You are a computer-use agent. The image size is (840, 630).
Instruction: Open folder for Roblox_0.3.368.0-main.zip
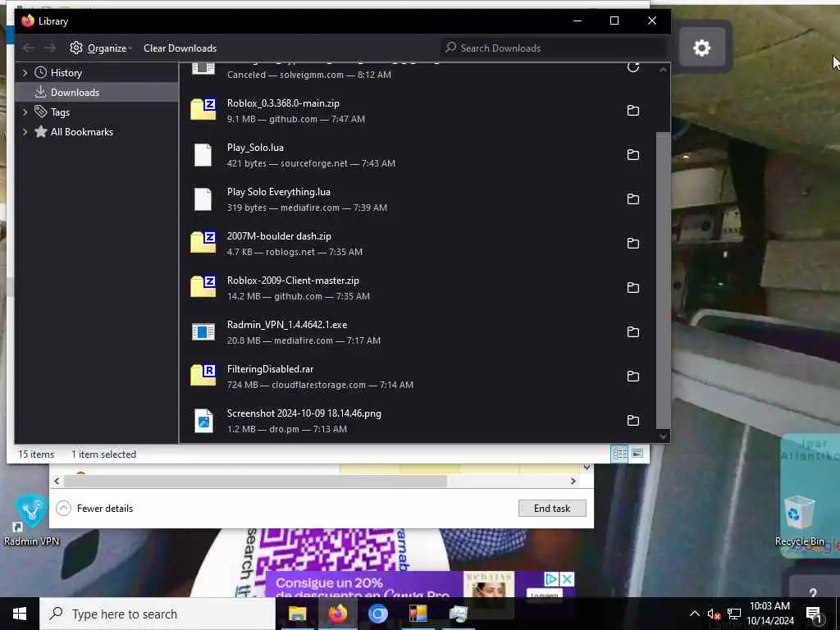tap(632, 111)
